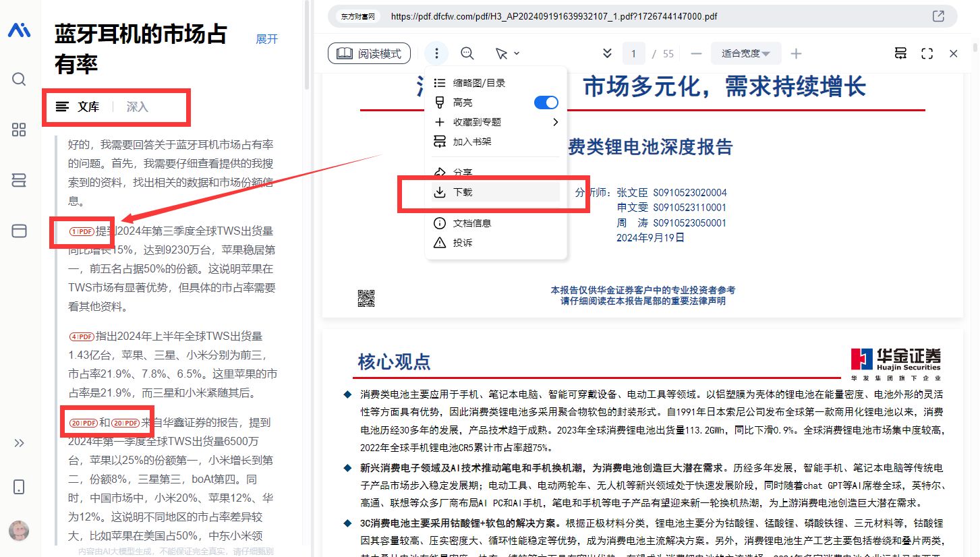Click the PDF viewer vertical scrollbar
Viewport: 980px width, 557px height.
[975, 49]
